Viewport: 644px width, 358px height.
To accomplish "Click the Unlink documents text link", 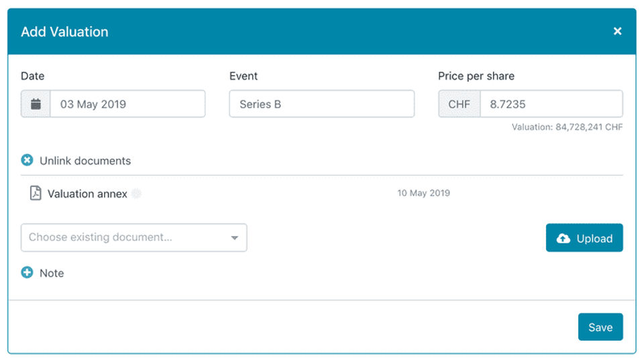I will [85, 161].
